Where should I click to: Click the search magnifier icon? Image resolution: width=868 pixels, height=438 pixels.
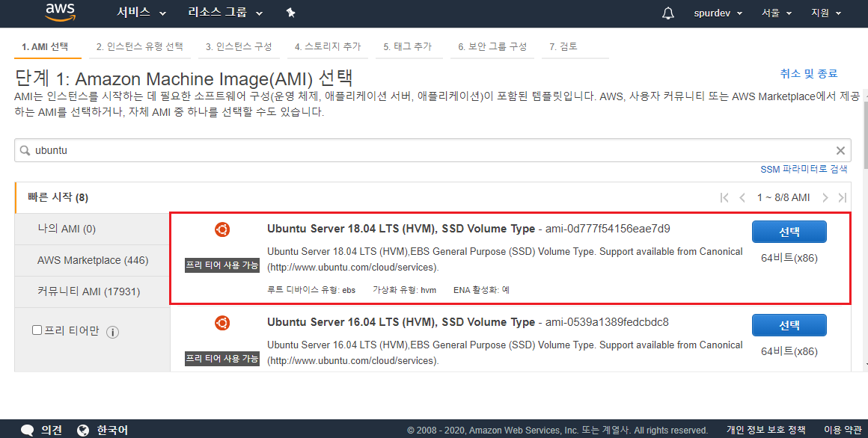pos(25,150)
